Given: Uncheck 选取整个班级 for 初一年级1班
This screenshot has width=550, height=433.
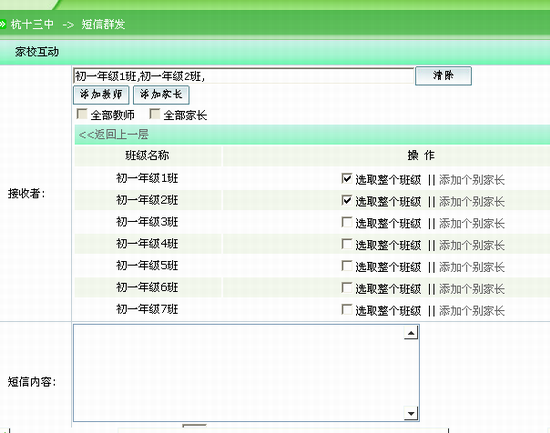Looking at the screenshot, I should click(347, 178).
